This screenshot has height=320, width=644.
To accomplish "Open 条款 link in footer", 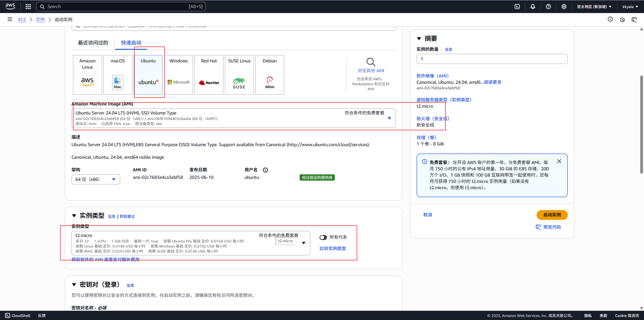I will coord(603,316).
